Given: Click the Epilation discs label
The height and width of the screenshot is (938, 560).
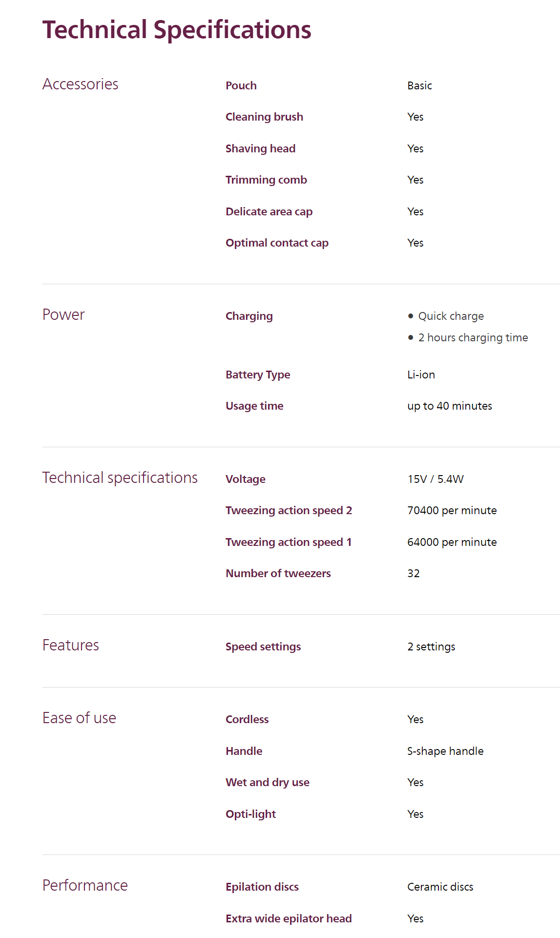Looking at the screenshot, I should coord(262,887).
